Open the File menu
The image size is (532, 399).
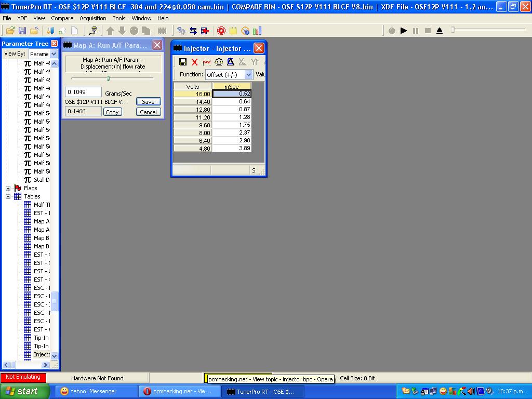(x=7, y=18)
